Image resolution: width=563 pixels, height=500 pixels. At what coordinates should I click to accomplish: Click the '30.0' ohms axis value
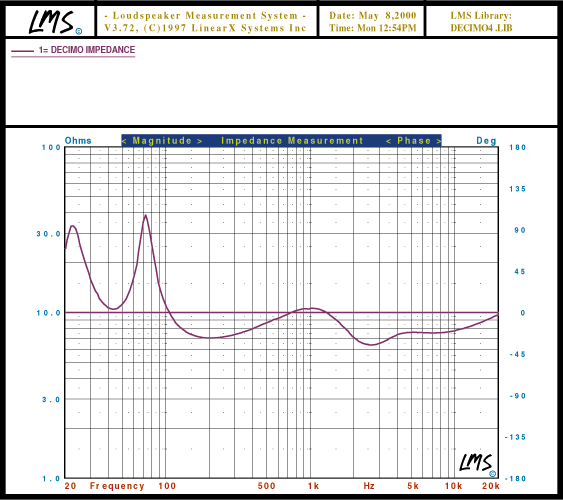48,234
